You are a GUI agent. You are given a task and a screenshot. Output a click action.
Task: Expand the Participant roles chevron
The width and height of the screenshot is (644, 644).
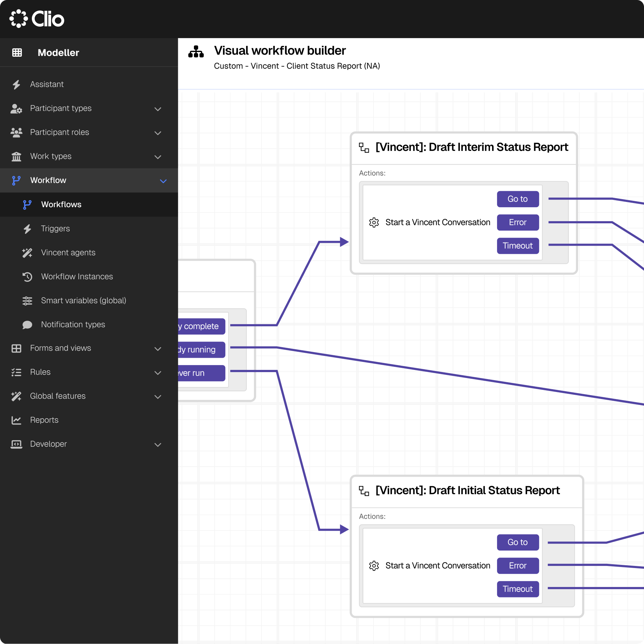[158, 133]
